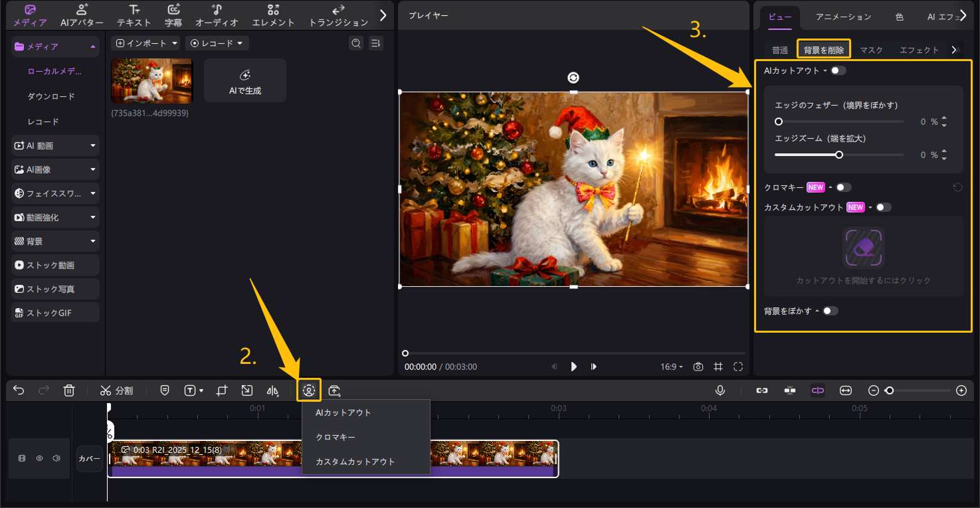Click the AIで生成 button

(245, 81)
